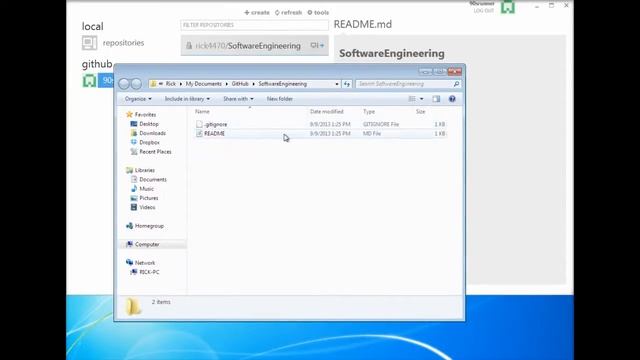
Task: Click the Favorites star icon
Action: (x=129, y=114)
